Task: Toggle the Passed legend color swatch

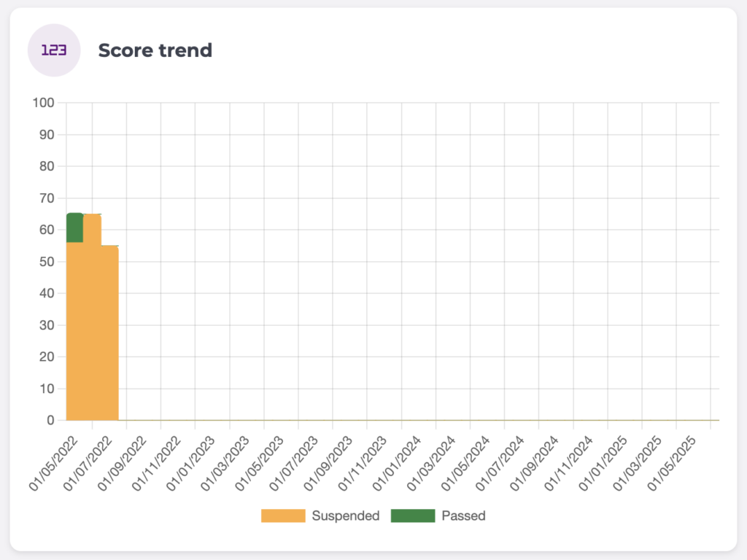Action: (x=412, y=516)
